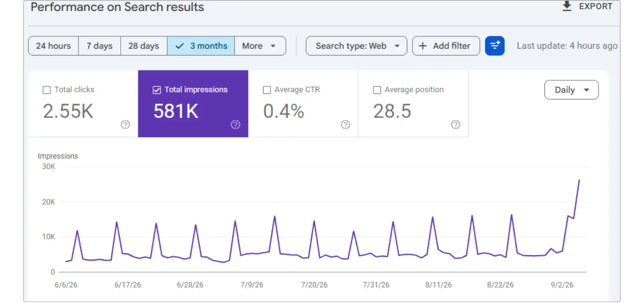Open the Daily granularity dropdown
The width and height of the screenshot is (644, 303).
click(x=571, y=90)
